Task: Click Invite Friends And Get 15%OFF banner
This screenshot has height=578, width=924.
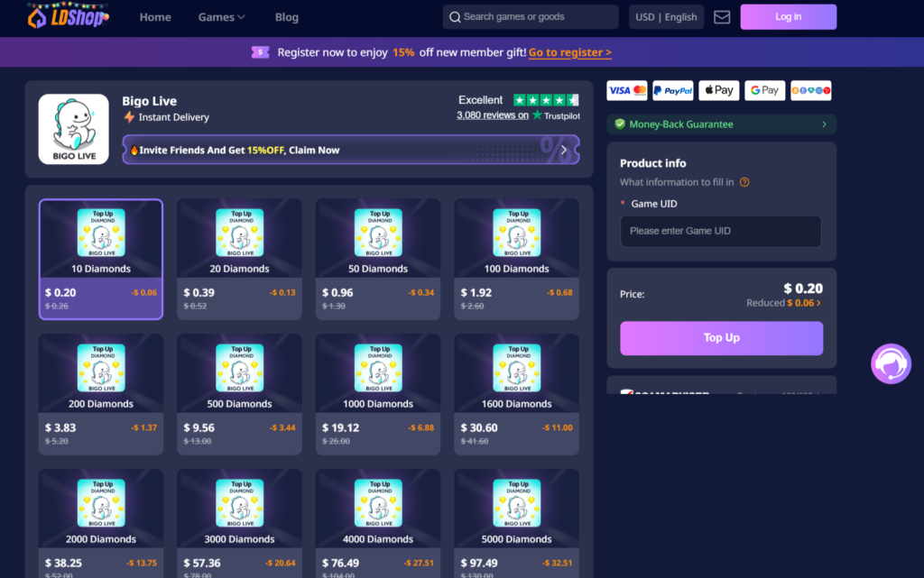Action: pos(351,150)
